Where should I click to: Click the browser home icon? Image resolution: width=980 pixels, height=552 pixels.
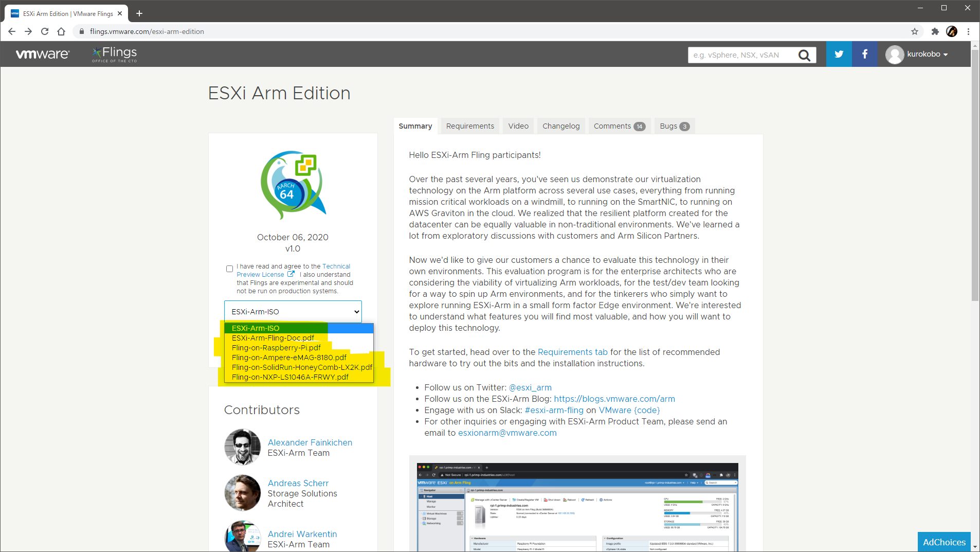(x=61, y=31)
